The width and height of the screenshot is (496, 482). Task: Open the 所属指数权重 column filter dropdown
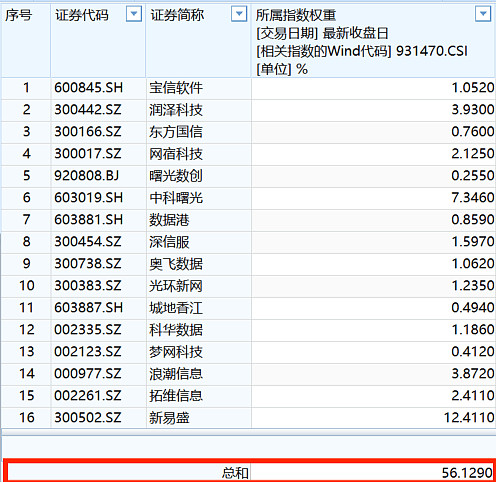(483, 14)
